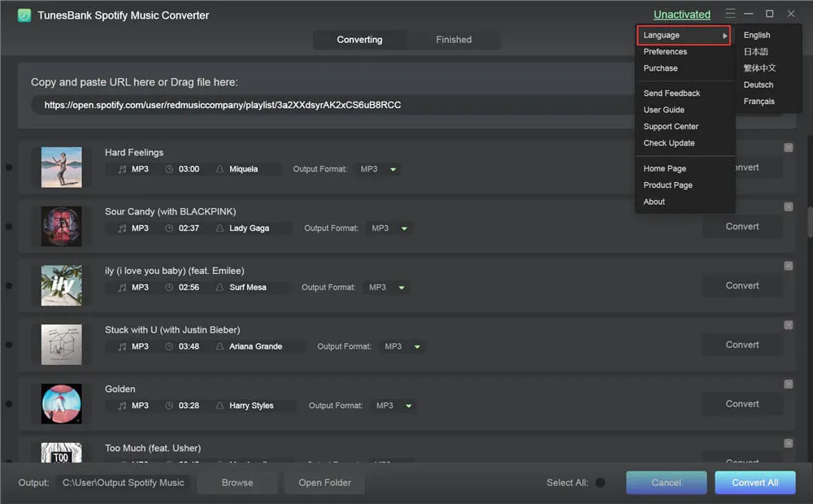Click the track list vertical scrollbar

coord(810,222)
